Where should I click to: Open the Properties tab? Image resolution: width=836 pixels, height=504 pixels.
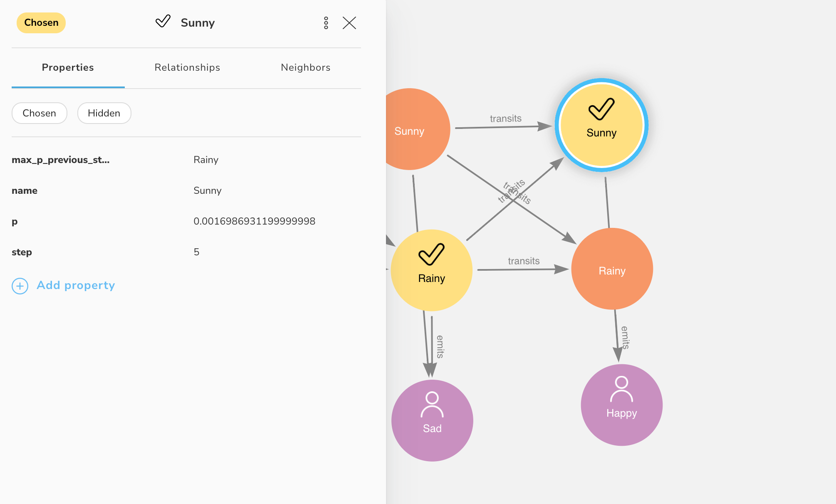[68, 67]
